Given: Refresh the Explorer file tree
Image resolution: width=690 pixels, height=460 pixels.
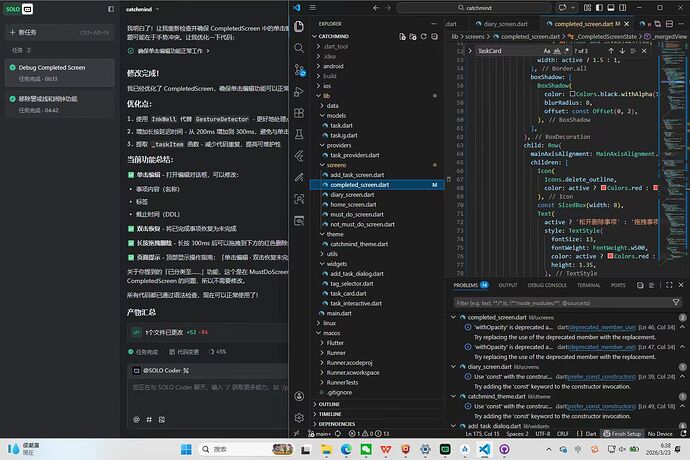Looking at the screenshot, I should pyautogui.click(x=423, y=37).
